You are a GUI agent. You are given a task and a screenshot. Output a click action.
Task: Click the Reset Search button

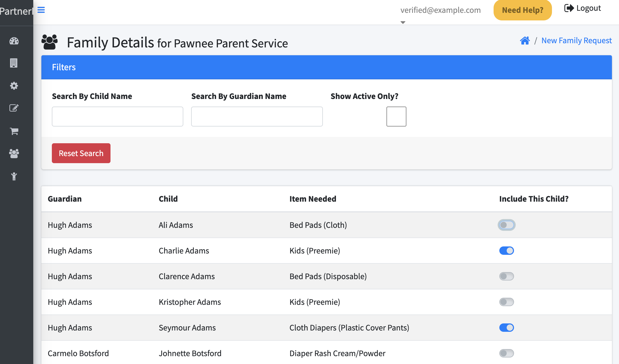click(x=81, y=153)
